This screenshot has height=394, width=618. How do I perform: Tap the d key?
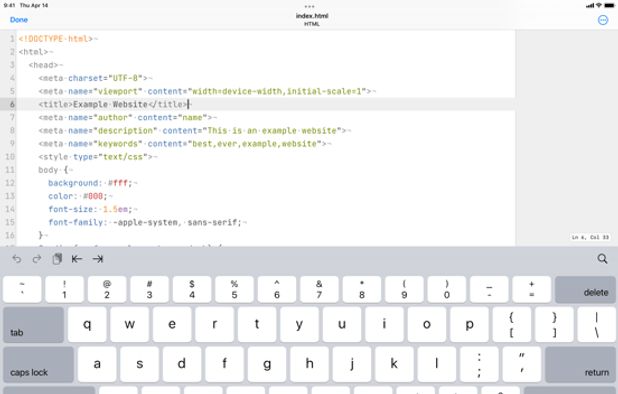point(182,364)
